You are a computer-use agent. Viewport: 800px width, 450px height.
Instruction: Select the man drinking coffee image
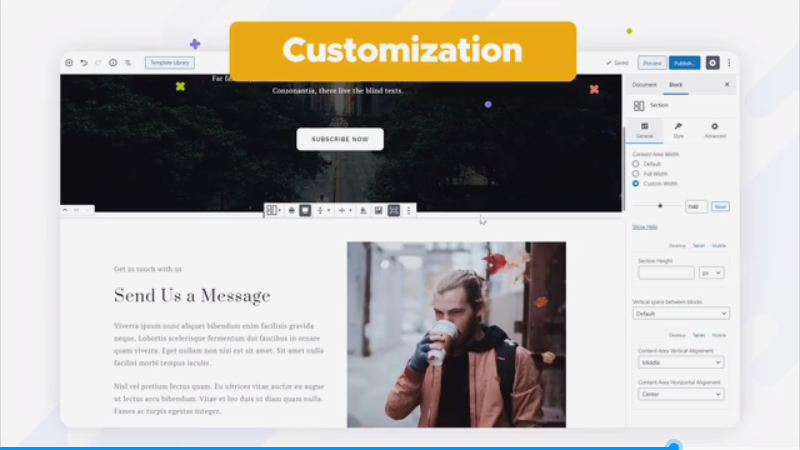pos(456,335)
